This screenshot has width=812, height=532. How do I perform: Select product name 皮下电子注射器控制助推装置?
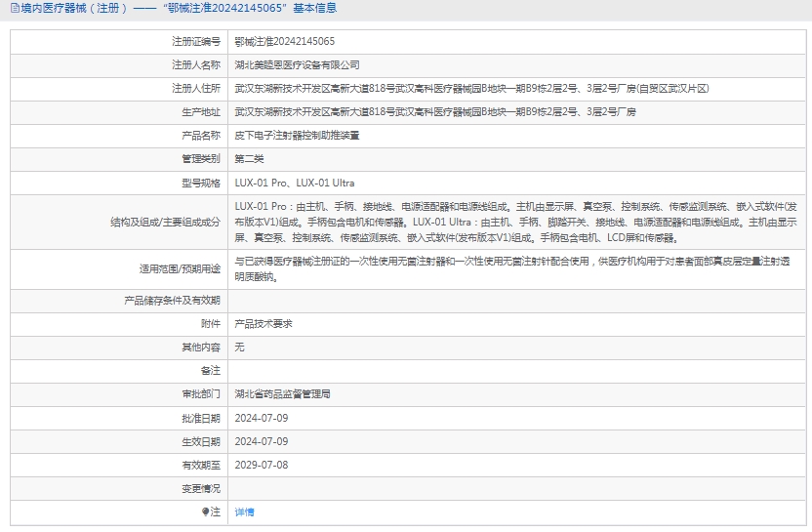(x=297, y=136)
